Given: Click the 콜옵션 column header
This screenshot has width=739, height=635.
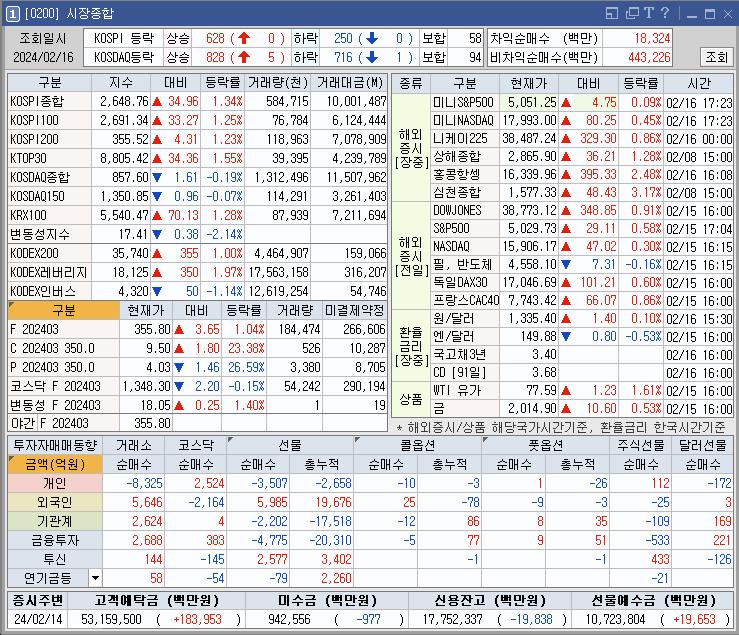Looking at the screenshot, I should pos(418,445).
